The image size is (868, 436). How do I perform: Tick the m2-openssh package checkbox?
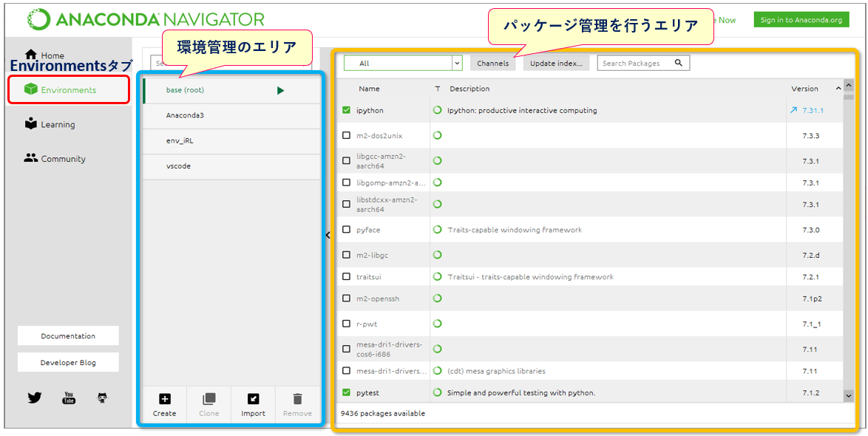pos(347,299)
